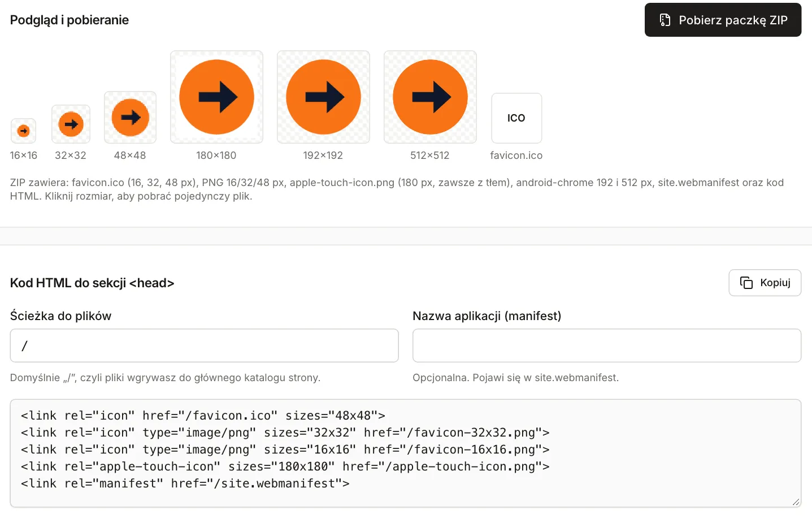This screenshot has width=812, height=518.
Task: Click the Kod HTML do sekcji <head> heading
Action: tap(92, 283)
